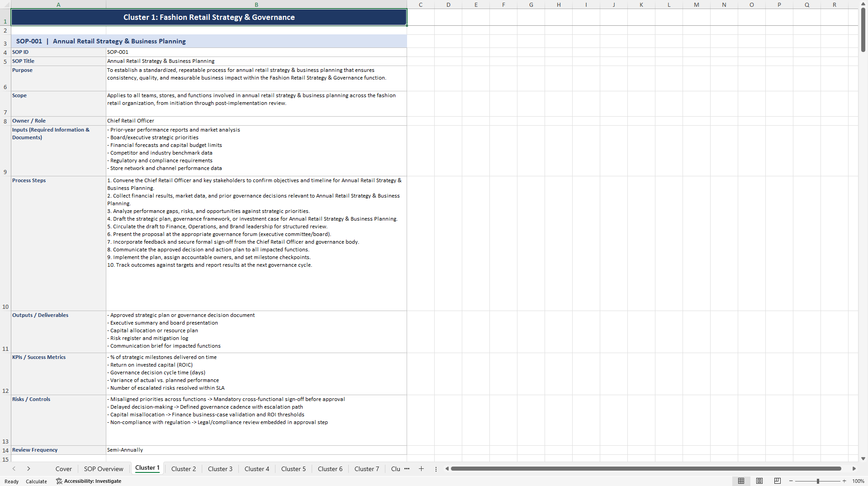Select the Cluster 1 title cell
The image size is (868, 486).
tap(209, 17)
